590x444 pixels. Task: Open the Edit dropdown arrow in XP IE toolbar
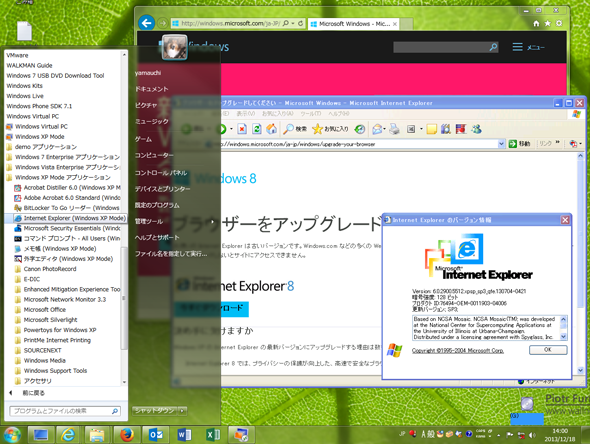coord(421,129)
